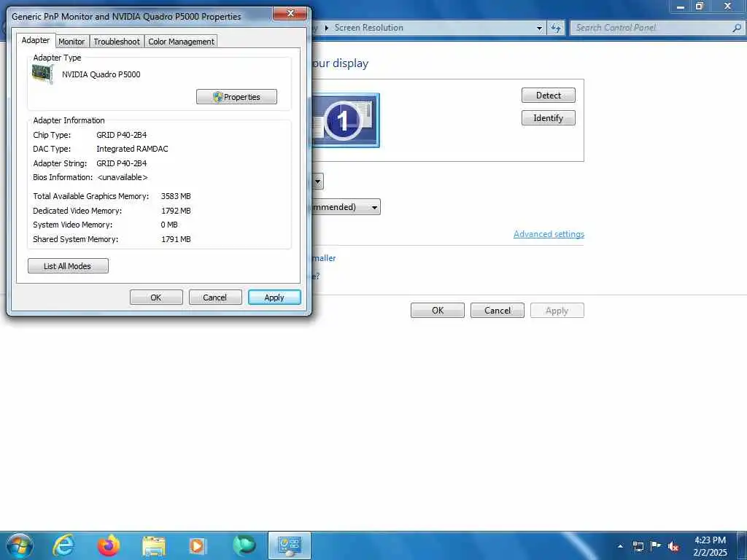This screenshot has width=747, height=560.
Task: Select the 1792 MB dedicated memory value
Action: 176,211
